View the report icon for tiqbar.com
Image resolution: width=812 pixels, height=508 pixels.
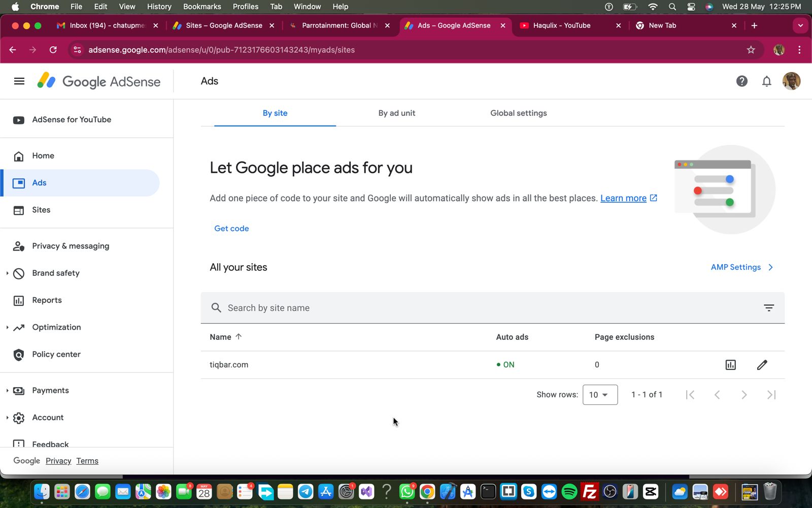tap(730, 365)
